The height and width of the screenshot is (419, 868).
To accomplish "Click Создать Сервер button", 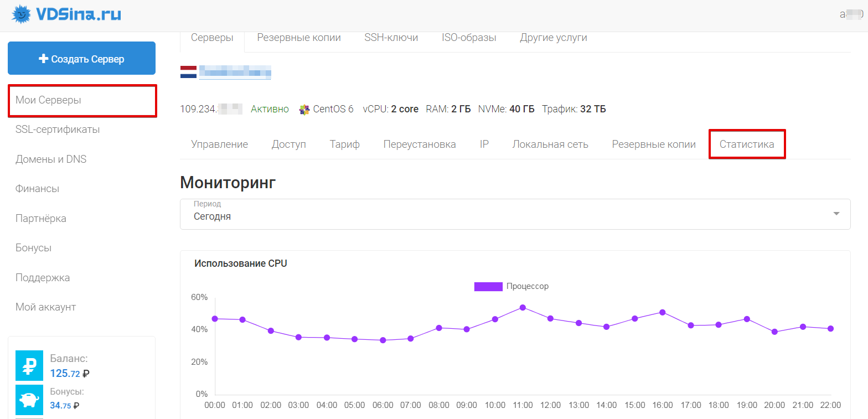I will tap(81, 59).
